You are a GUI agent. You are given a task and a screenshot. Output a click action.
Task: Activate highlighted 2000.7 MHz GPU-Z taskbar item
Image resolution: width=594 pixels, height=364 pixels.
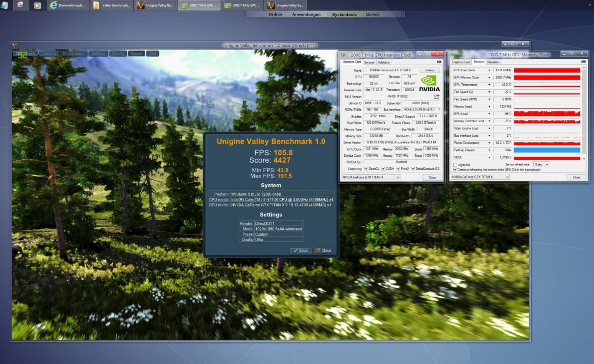199,5
